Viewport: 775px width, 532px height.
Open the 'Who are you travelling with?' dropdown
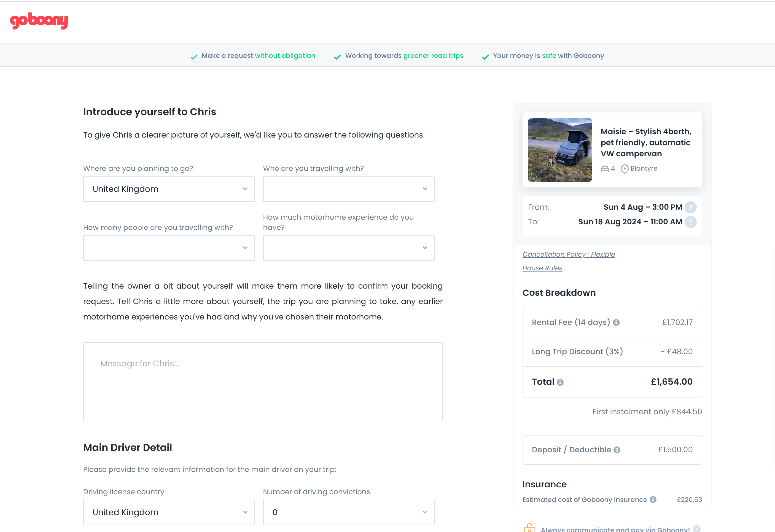click(x=348, y=189)
